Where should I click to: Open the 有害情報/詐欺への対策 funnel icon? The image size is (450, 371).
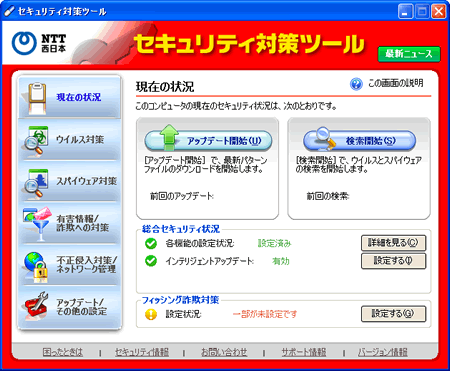pyautogui.click(x=37, y=224)
